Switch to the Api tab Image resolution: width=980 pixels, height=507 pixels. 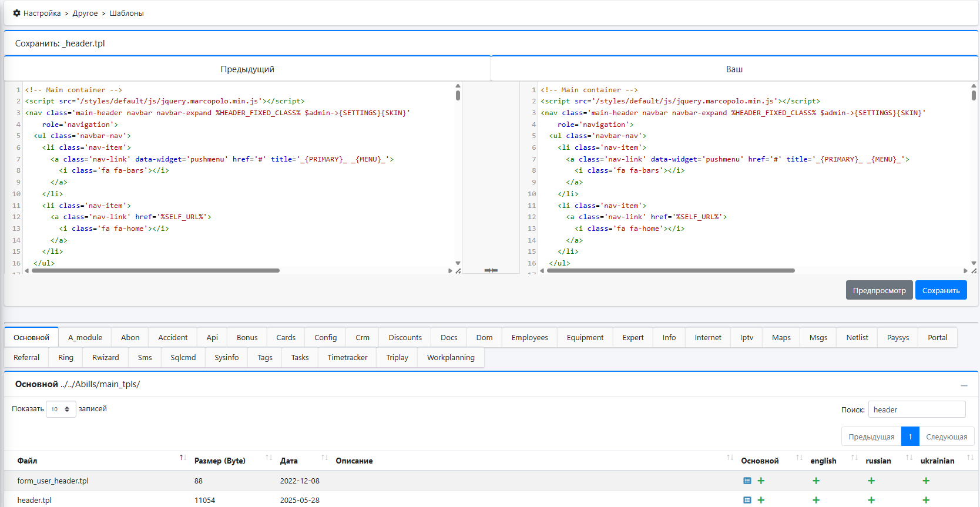click(212, 337)
